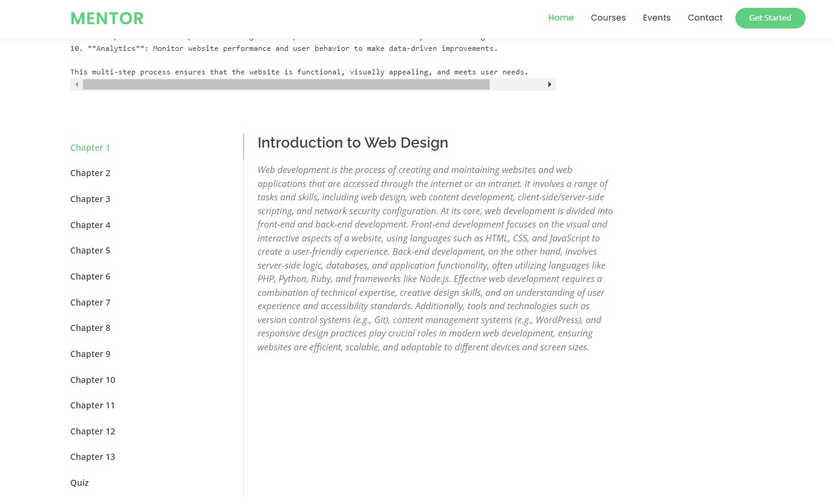The image size is (834, 504).
Task: Switch to Chapter 2
Action: point(90,173)
